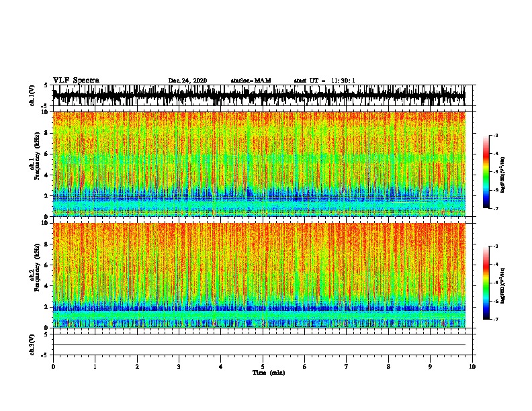Click the "VLF Spectra" title text

(76, 81)
